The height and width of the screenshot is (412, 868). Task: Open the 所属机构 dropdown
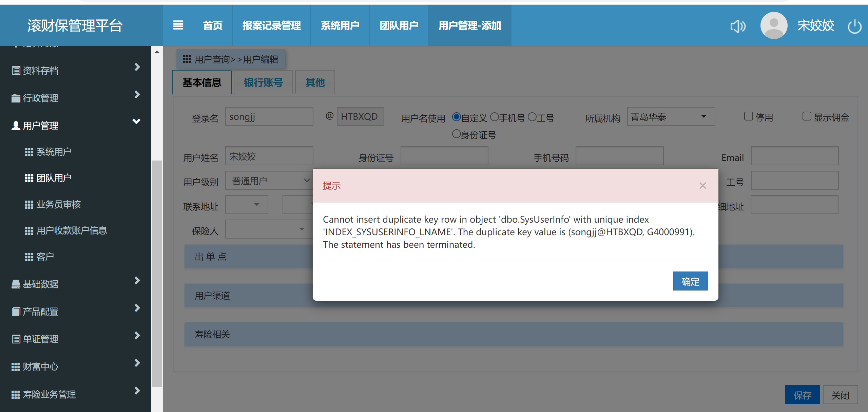coord(671,117)
